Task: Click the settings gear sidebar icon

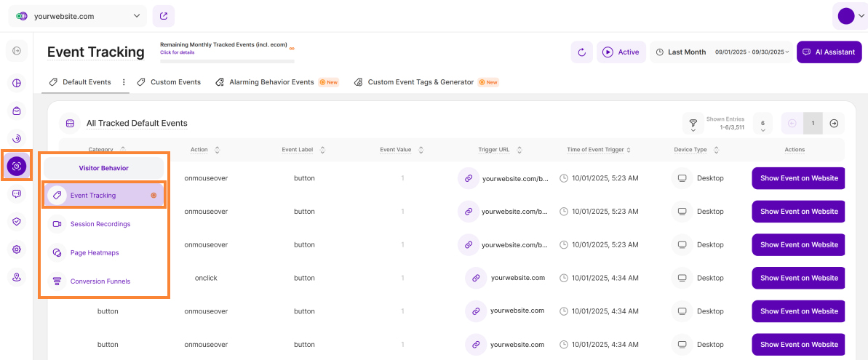Action: click(17, 249)
